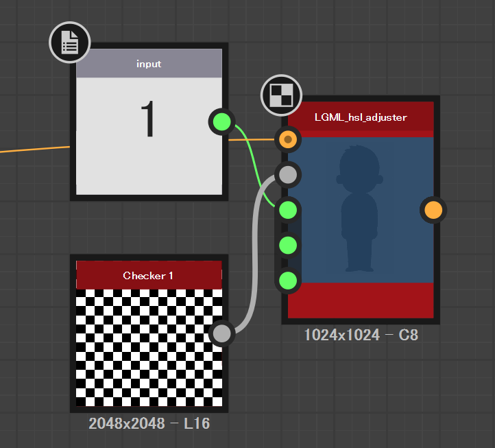Click the top green input connector on LGML_hsl_adjuster
The width and height of the screenshot is (495, 448).
tap(289, 210)
